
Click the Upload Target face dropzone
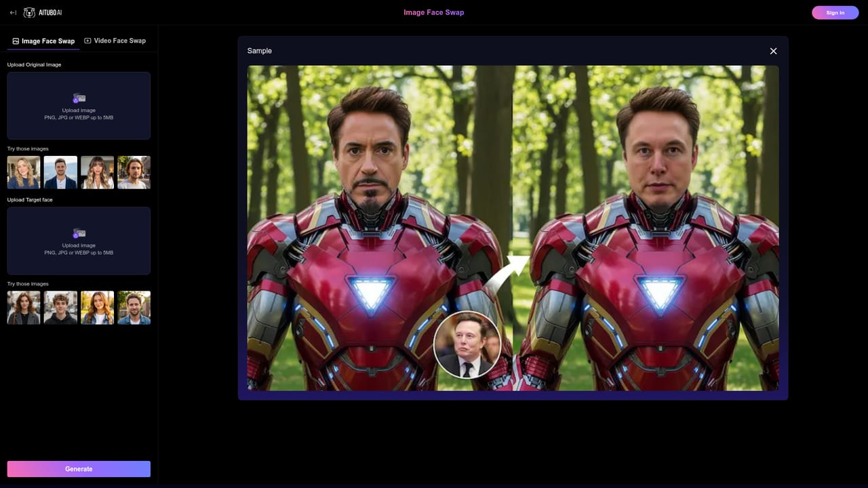tap(79, 241)
